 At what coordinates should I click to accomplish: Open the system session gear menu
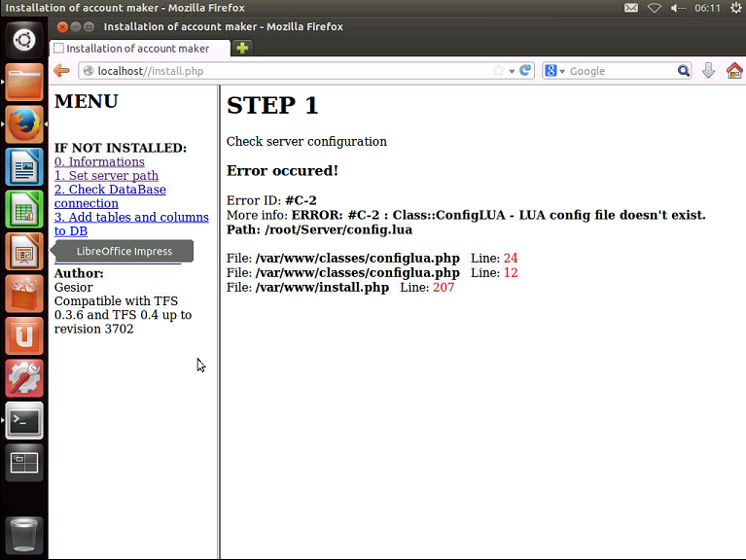(736, 8)
